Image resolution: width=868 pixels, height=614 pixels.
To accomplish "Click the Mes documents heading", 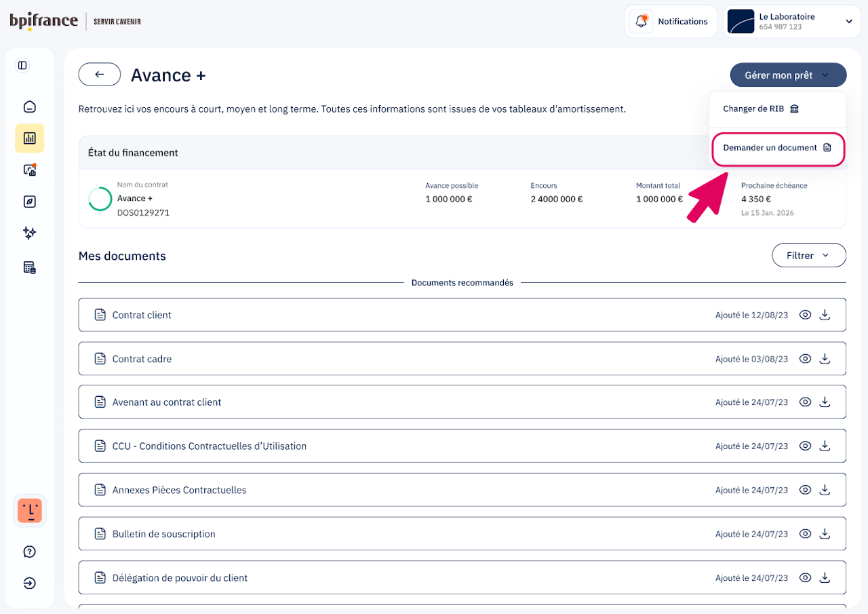I will [122, 256].
